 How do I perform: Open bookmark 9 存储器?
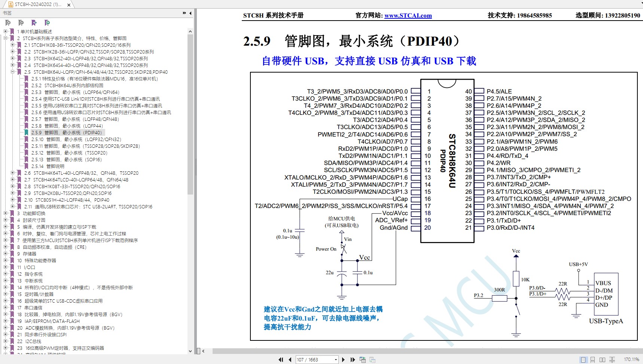coord(27,254)
